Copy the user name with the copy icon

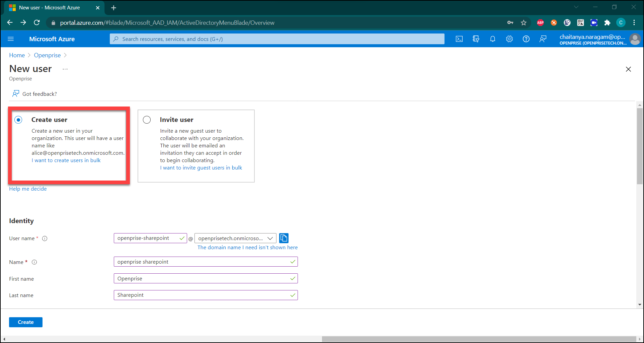click(284, 238)
